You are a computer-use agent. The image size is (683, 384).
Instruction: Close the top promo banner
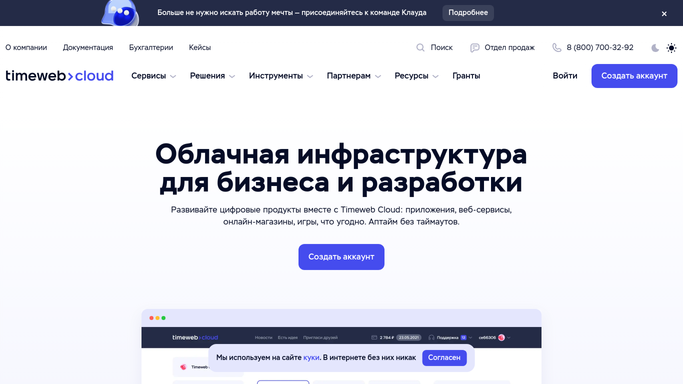664,14
